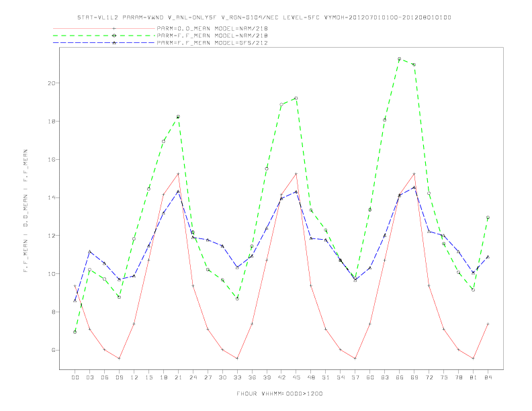Click x-axis tick label 00

point(75,377)
